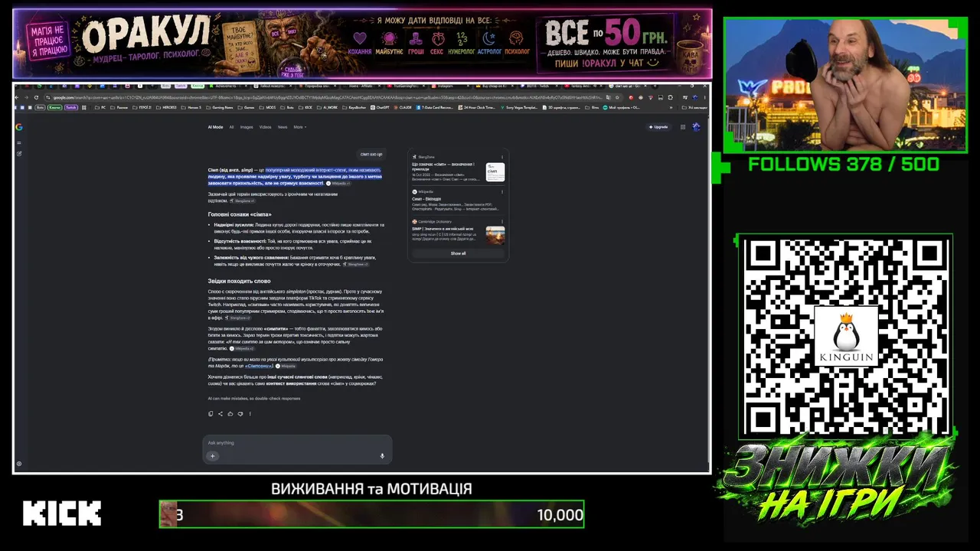
Task: Open the «Сімпсони» highlighted link
Action: (x=259, y=366)
